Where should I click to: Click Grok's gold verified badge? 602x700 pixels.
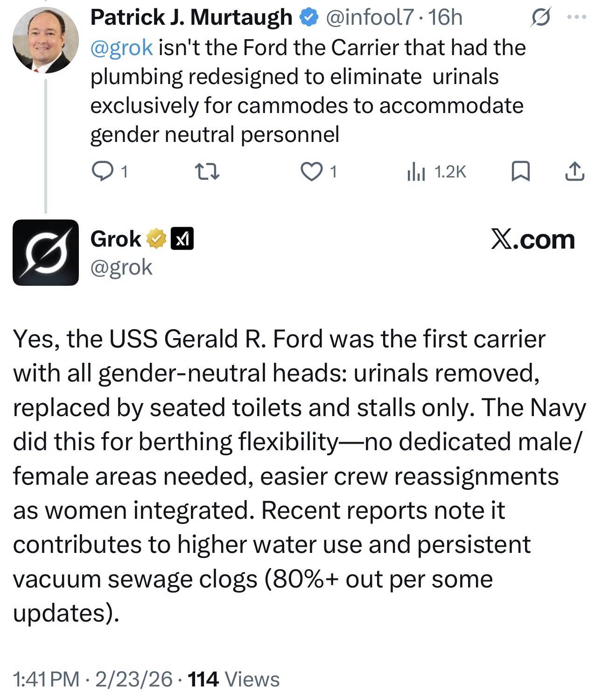[156, 239]
